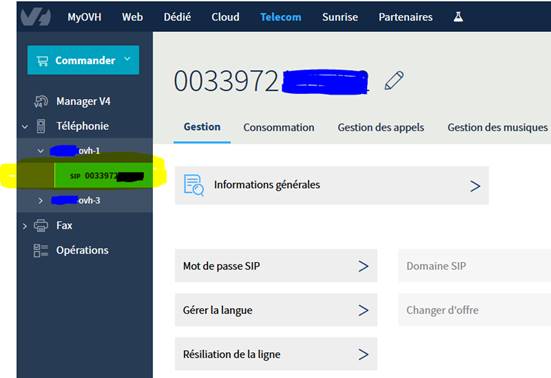Click the Téléphonie sidebar label
Image resolution: width=551 pixels, height=378 pixels.
coord(83,126)
